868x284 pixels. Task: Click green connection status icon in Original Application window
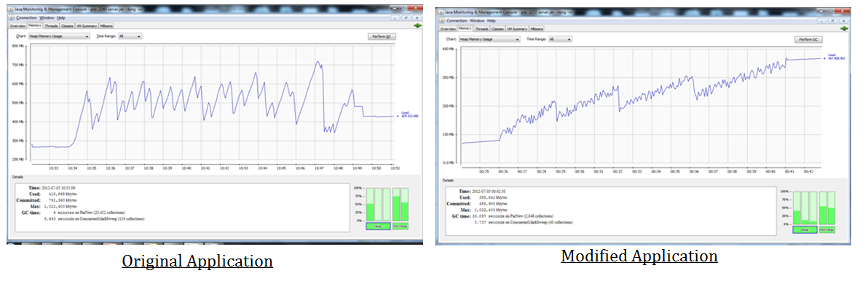click(417, 25)
